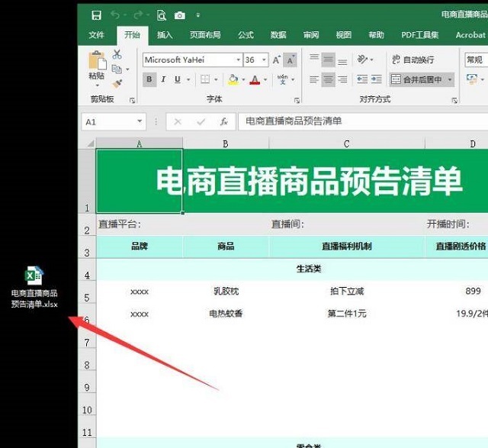Toggle Center horizontal align icon
Screen dimensions: 488x448
(x=328, y=79)
